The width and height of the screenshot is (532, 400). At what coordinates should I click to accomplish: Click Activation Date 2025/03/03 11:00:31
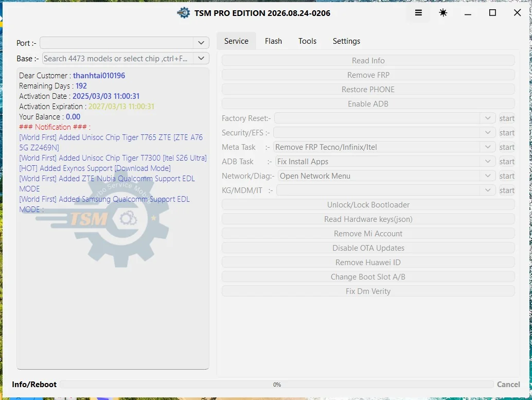pyautogui.click(x=106, y=96)
